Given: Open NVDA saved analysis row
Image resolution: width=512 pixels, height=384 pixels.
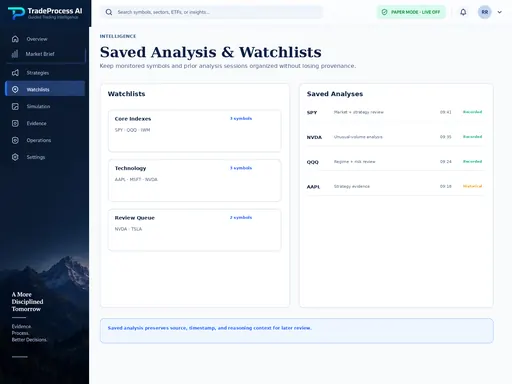Looking at the screenshot, I should coord(395,137).
